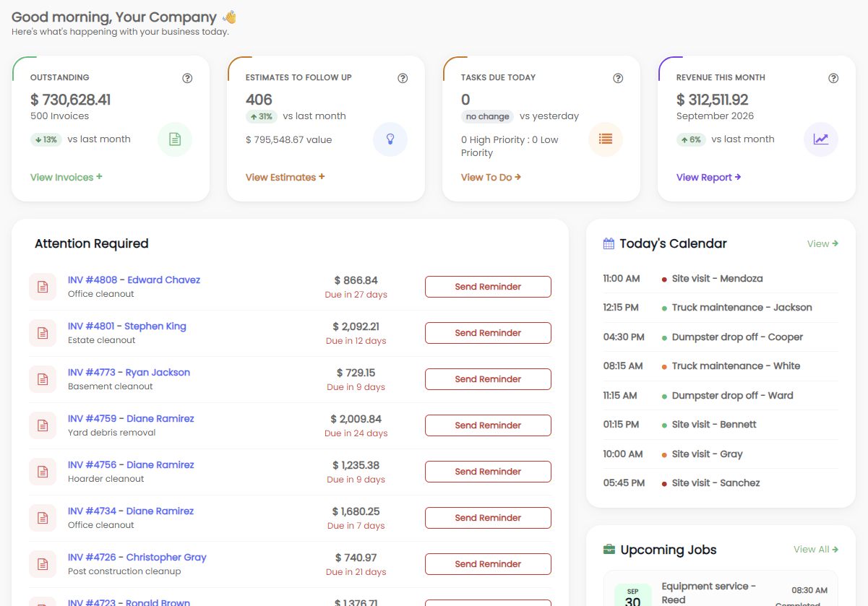
Task: Send reminder for INV #4808 Edward Chavez
Action: [x=488, y=287]
